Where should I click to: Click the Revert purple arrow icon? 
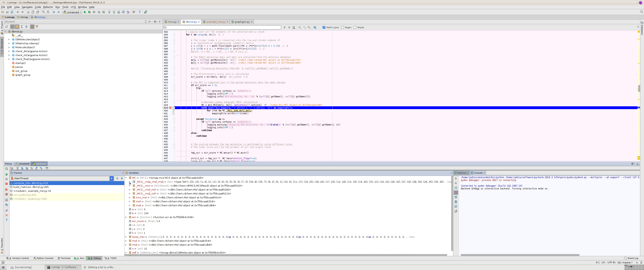128,12
